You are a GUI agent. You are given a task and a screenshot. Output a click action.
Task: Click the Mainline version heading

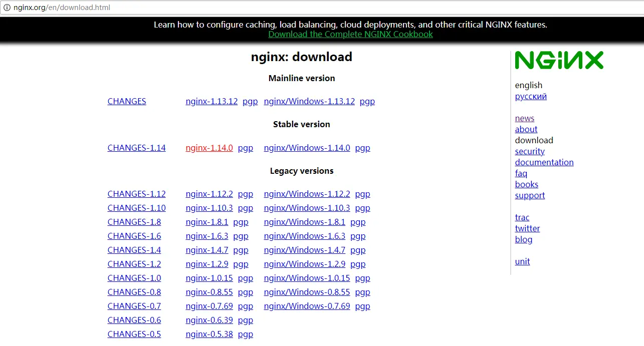302,78
